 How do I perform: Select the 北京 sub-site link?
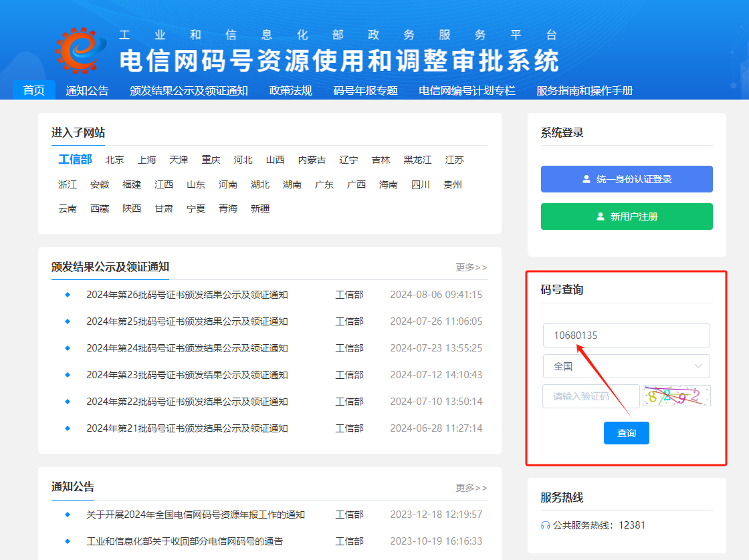click(x=114, y=160)
